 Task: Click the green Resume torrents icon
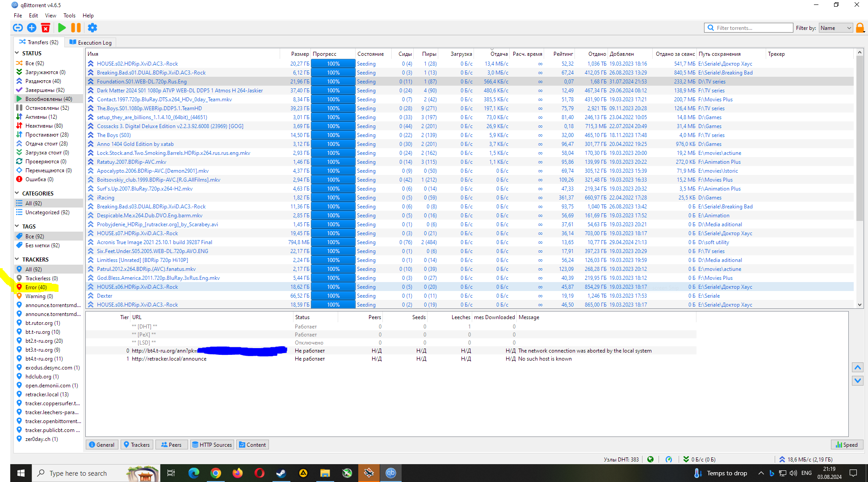click(x=62, y=28)
